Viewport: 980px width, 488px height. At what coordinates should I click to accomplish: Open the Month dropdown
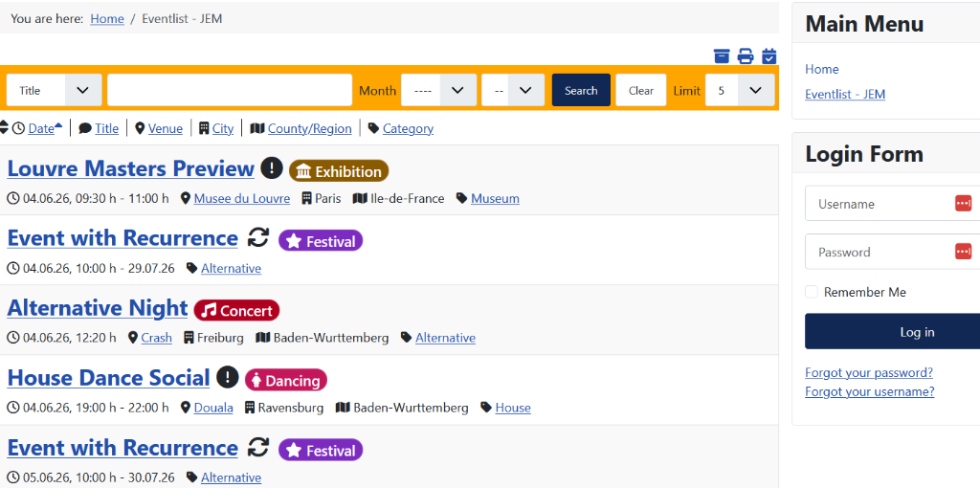click(x=438, y=90)
